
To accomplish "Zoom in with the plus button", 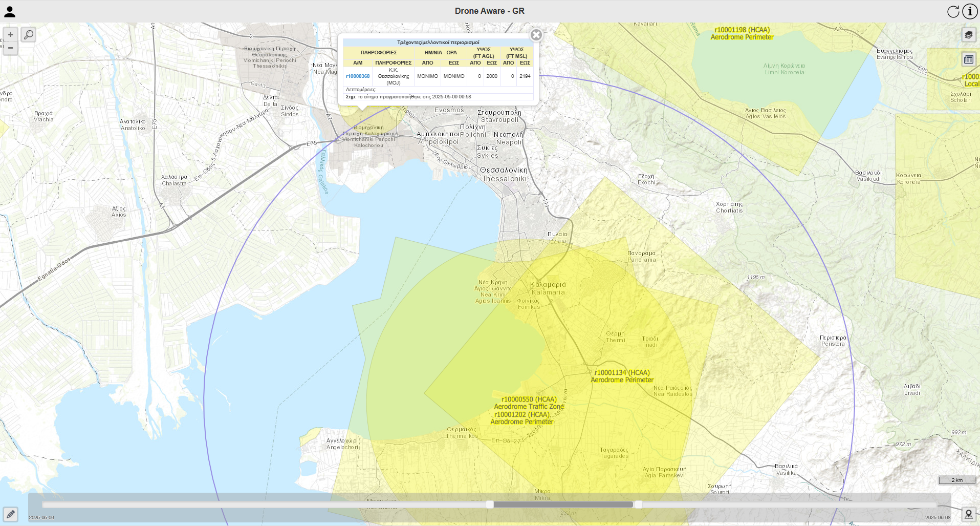I will [10, 35].
